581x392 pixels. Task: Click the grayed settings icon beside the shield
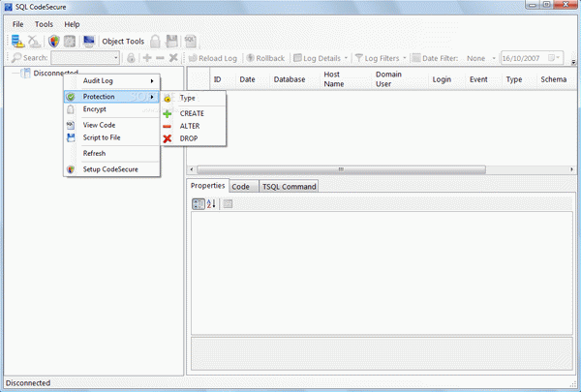pyautogui.click(x=70, y=41)
